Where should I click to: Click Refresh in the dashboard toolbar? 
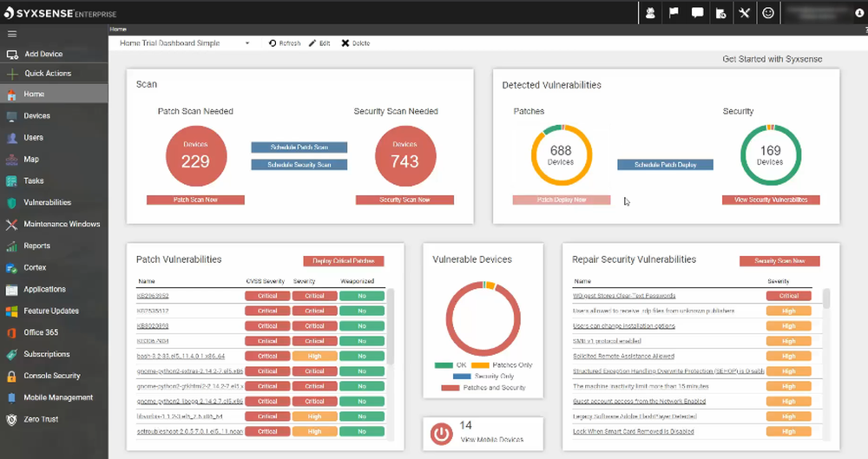pos(285,43)
